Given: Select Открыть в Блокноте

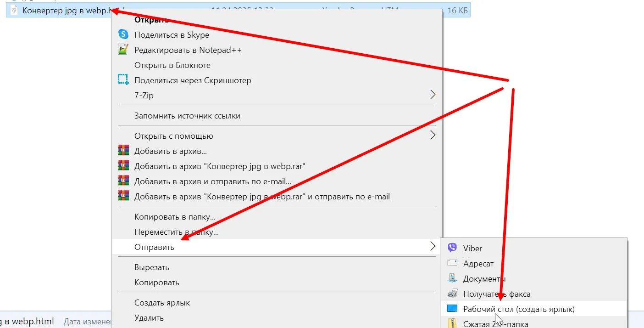Looking at the screenshot, I should point(172,65).
